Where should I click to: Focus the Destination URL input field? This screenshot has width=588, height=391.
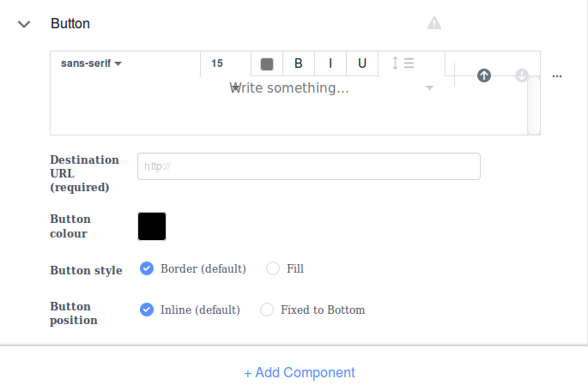click(308, 166)
